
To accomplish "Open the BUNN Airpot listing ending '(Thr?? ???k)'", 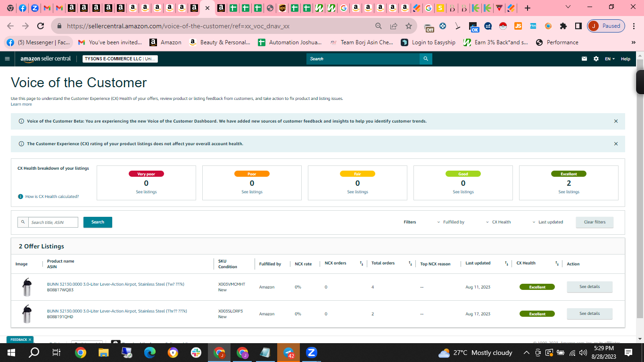I will pos(117,311).
